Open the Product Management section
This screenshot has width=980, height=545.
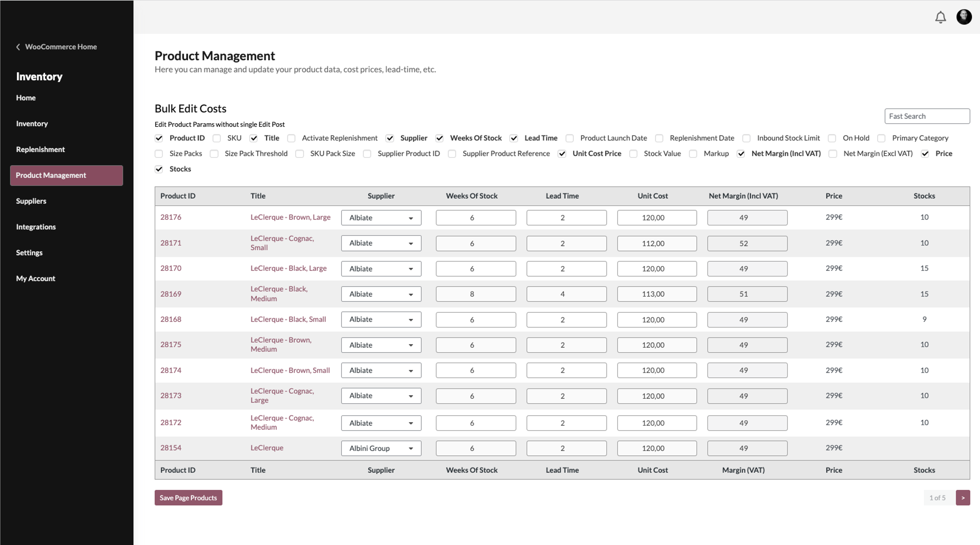click(x=51, y=175)
